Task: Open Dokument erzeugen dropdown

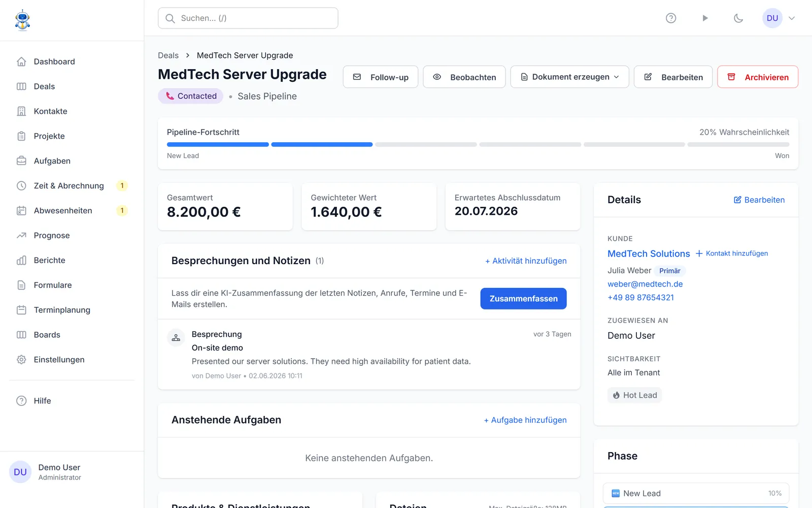Action: tap(570, 77)
